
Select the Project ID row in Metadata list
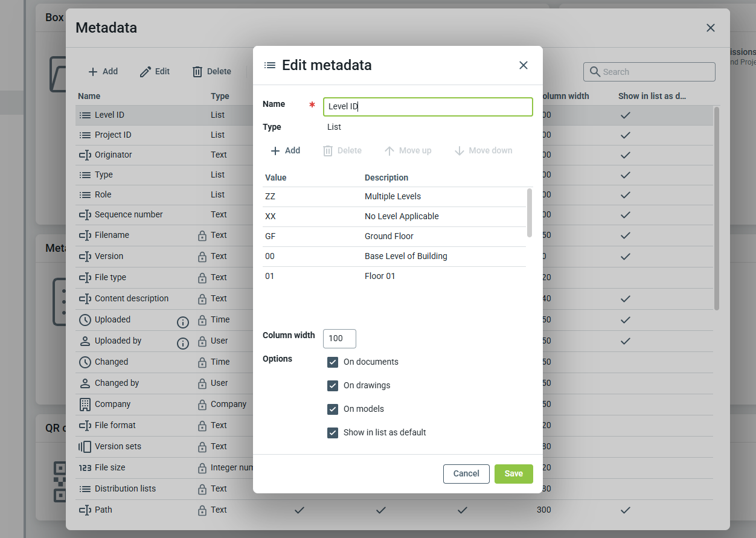tap(113, 135)
